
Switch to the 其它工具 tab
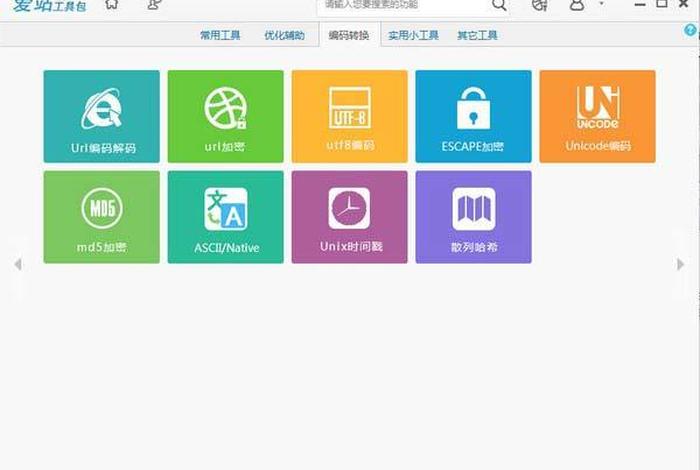(x=477, y=35)
